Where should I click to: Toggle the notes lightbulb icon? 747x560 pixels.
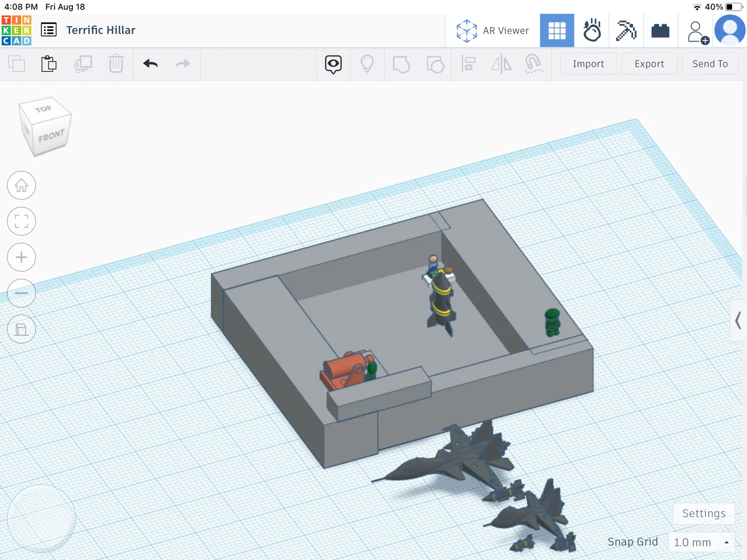pyautogui.click(x=367, y=64)
